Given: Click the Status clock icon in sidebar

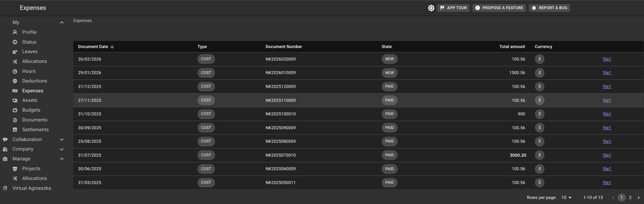Looking at the screenshot, I should pyautogui.click(x=15, y=42).
